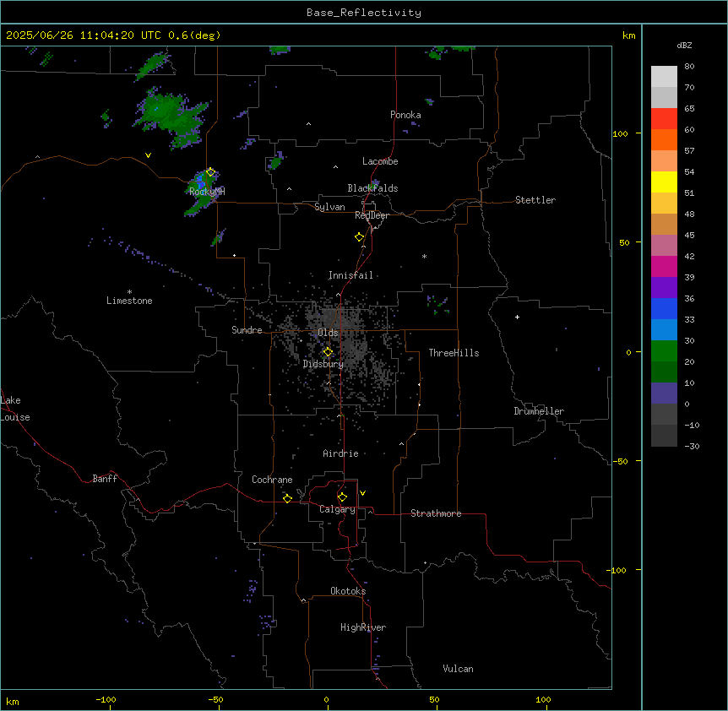Click the white asterisk east of Innisfail
The height and width of the screenshot is (711, 728).
[x=424, y=257]
